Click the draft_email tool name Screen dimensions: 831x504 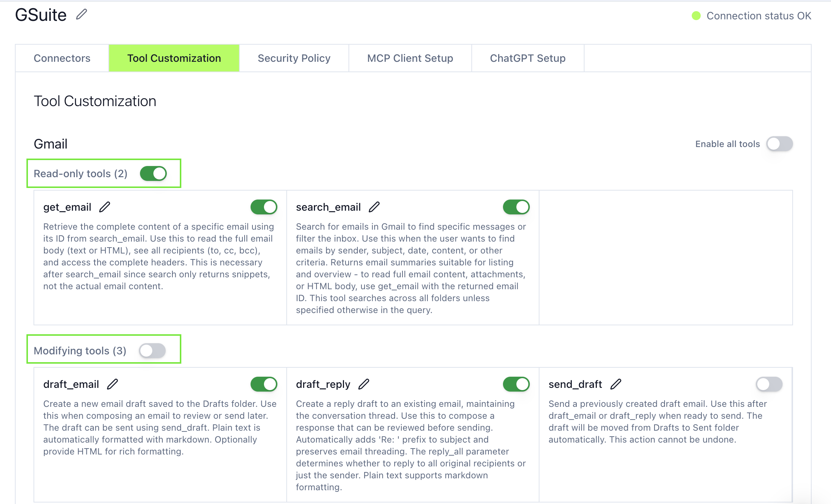(71, 384)
